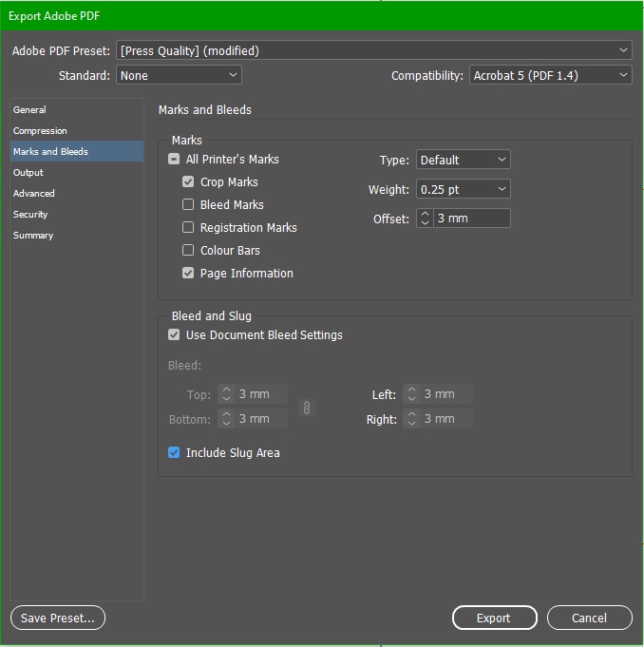Uncheck the Page Information checkbox
This screenshot has width=644, height=647.
point(188,273)
